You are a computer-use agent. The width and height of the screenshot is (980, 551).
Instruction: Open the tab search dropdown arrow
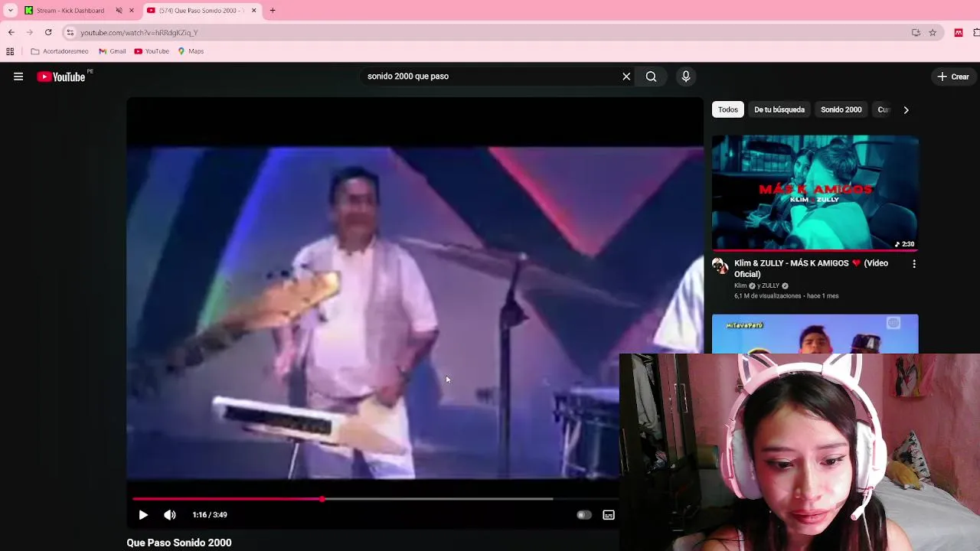pyautogui.click(x=10, y=11)
